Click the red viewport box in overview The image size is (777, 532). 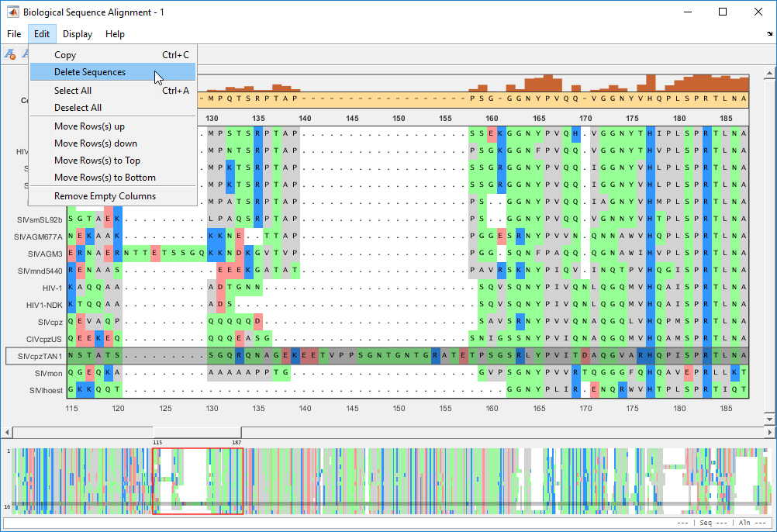(198, 481)
